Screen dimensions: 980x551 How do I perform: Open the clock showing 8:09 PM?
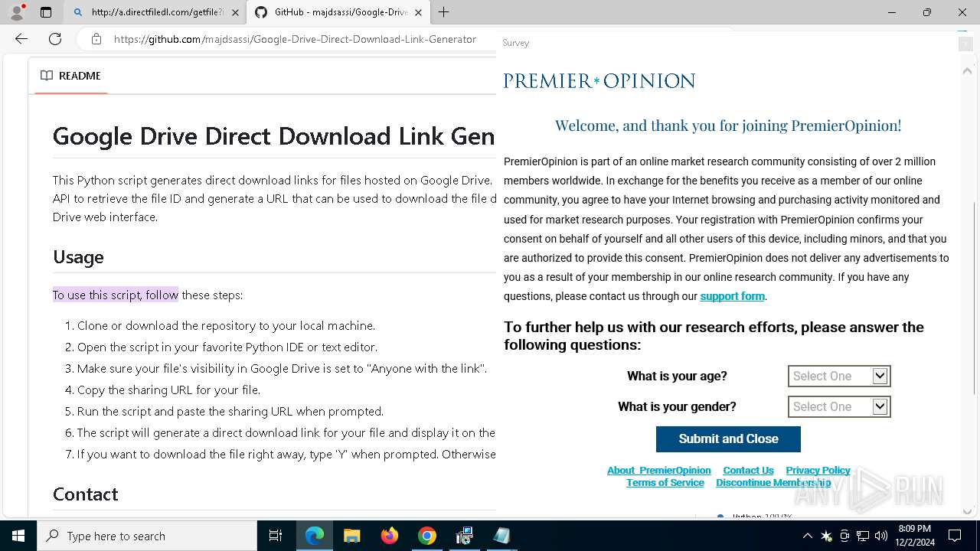[x=914, y=536]
